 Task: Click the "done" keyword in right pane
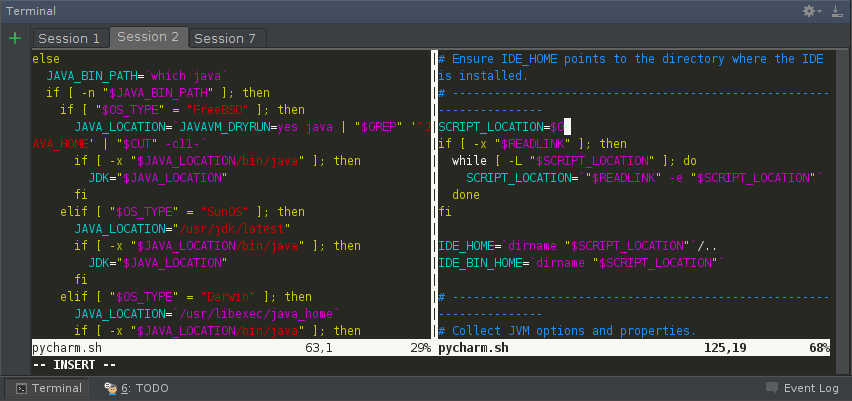[466, 195]
